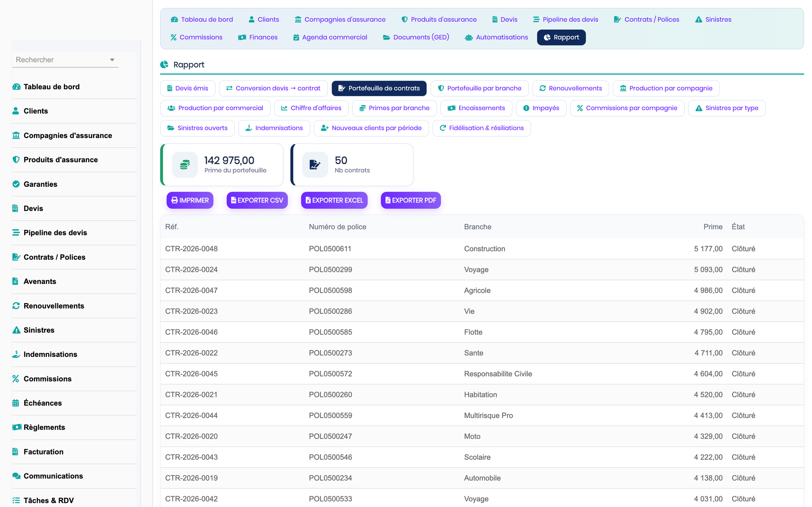
Task: Click the Indemnisations hand icon in sidebar
Action: click(16, 354)
